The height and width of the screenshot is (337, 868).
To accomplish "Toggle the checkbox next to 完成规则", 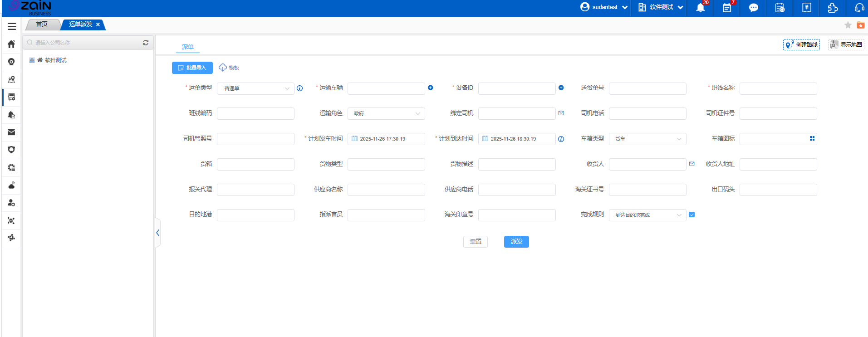I will pyautogui.click(x=691, y=215).
